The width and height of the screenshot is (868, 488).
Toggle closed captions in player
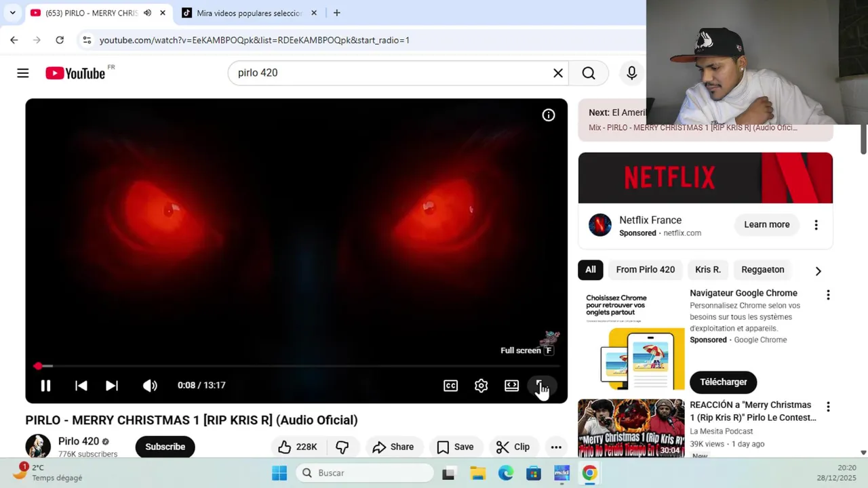point(450,386)
